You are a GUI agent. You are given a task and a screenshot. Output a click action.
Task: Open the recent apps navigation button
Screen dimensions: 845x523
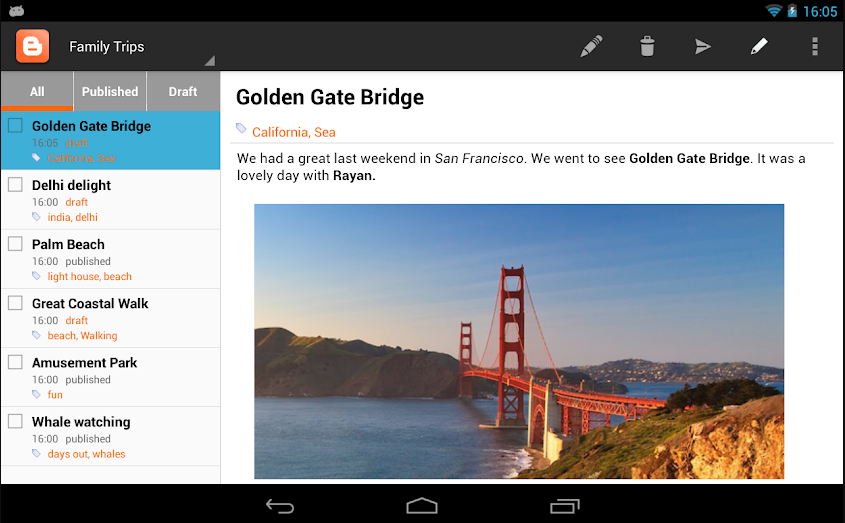[x=564, y=506]
